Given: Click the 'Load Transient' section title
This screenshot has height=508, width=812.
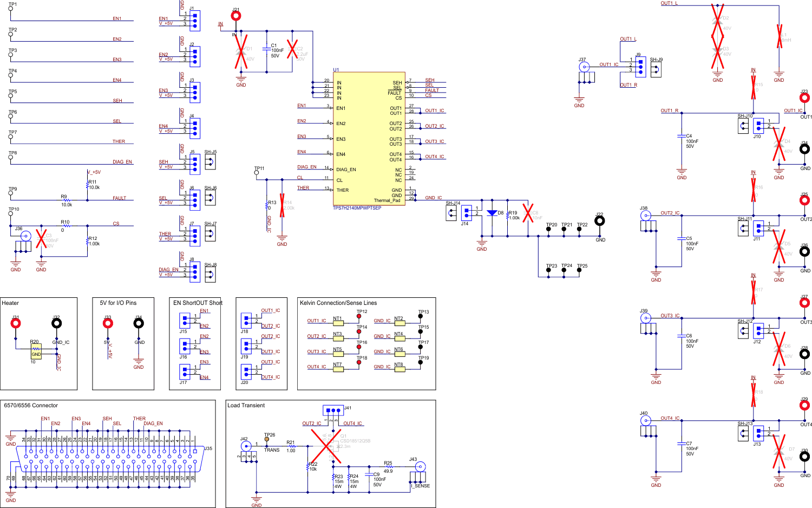Looking at the screenshot, I should tap(246, 405).
